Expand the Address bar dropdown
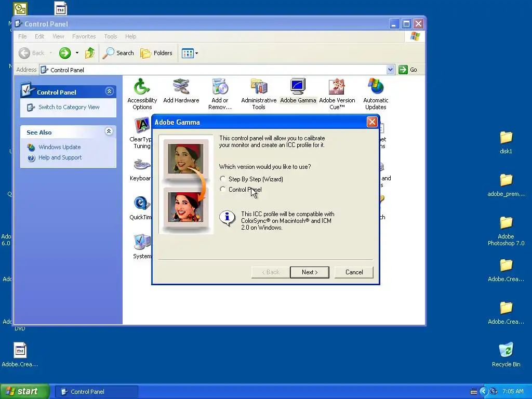This screenshot has width=532, height=399. point(390,70)
